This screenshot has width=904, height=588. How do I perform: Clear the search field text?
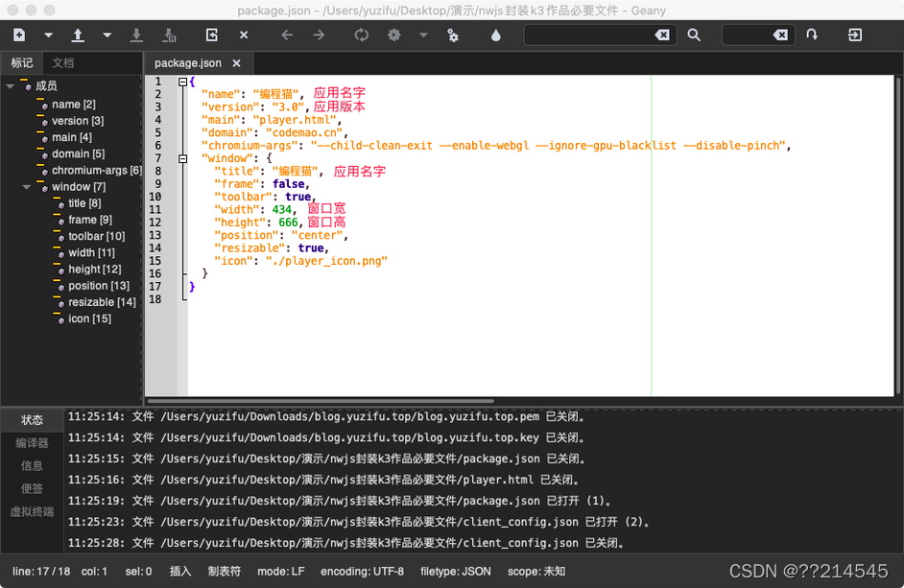pyautogui.click(x=662, y=35)
